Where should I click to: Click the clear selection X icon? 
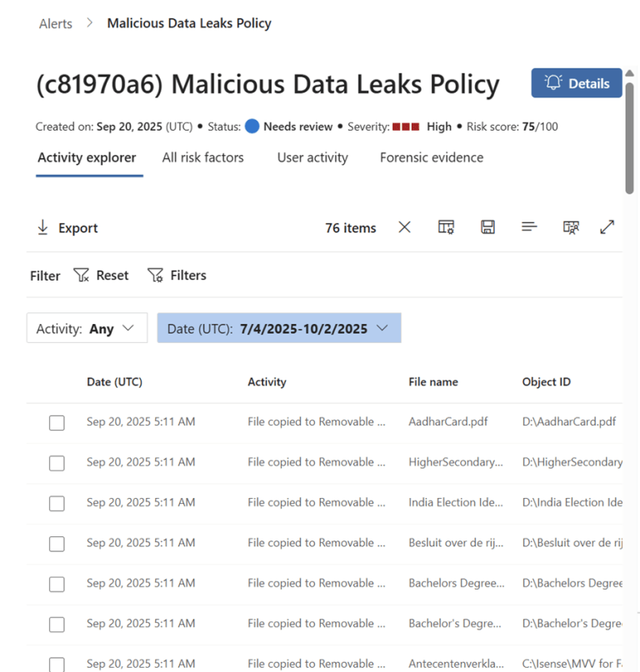coord(404,226)
